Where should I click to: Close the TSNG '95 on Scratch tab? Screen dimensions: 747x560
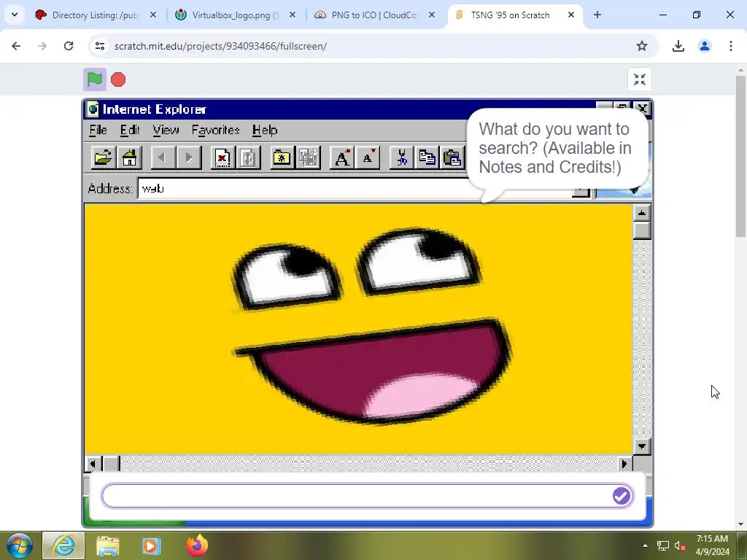point(571,15)
